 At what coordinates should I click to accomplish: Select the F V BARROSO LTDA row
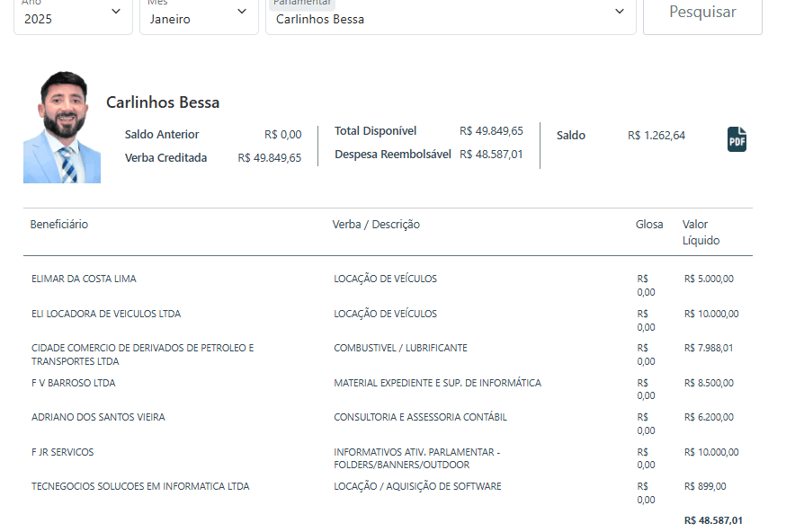73,384
